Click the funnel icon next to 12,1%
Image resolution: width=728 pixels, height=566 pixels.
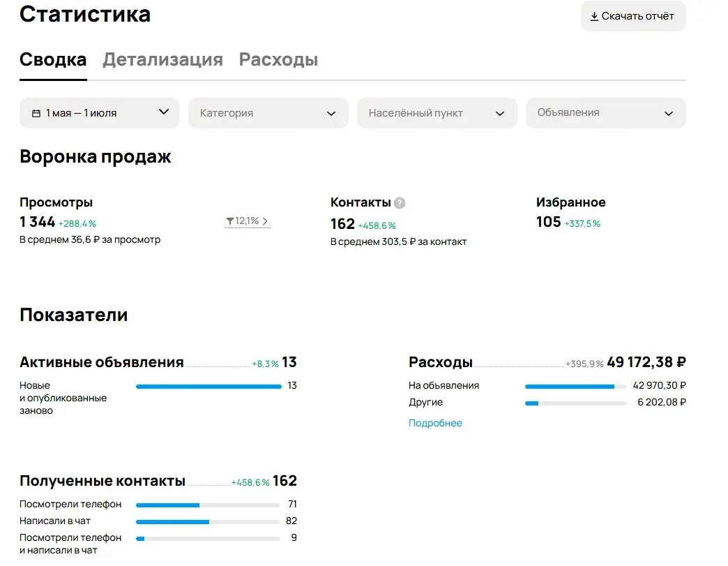click(x=230, y=221)
